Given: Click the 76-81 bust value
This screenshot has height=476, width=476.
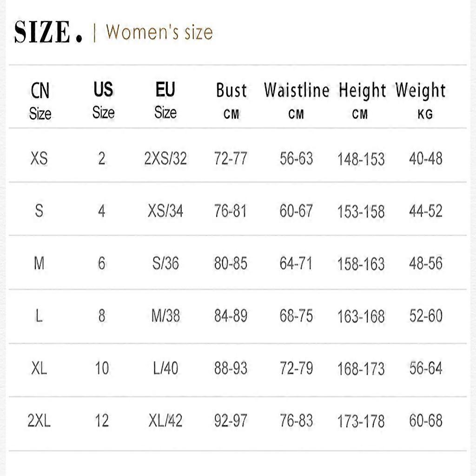Looking at the screenshot, I should pyautogui.click(x=231, y=211).
